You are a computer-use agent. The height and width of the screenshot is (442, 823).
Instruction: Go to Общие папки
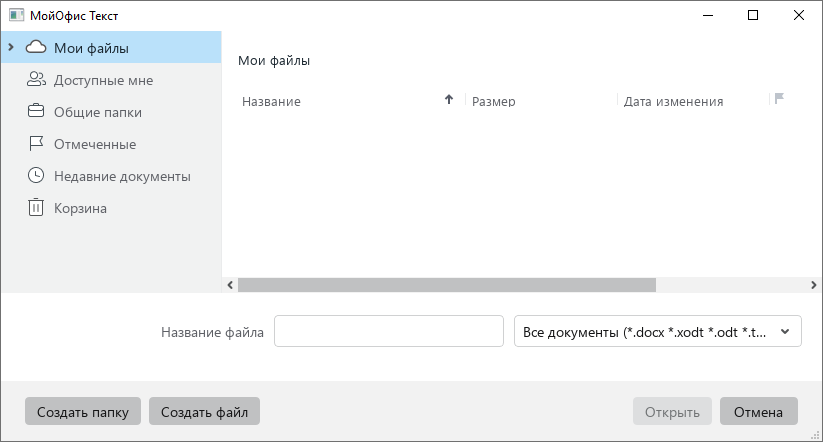[111, 112]
